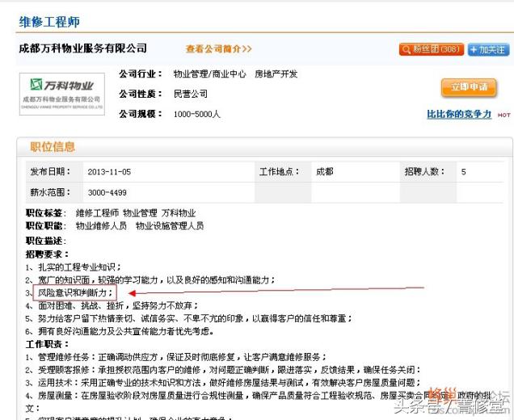Click the 发布日期 label cell
514x420 pixels.
click(x=54, y=172)
